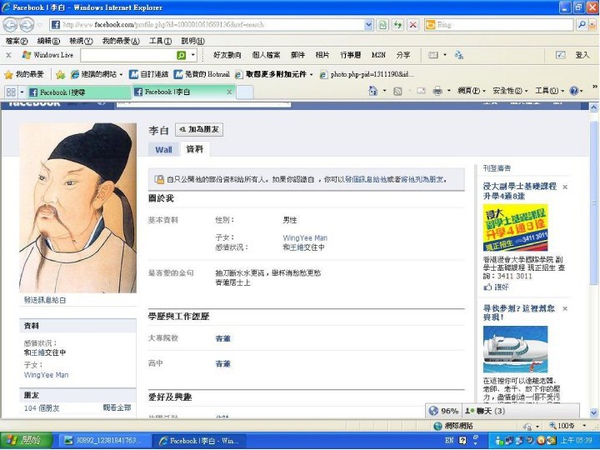Click the page scrollbar down arrow
Viewport: 600px width, 450px height.
[x=593, y=413]
